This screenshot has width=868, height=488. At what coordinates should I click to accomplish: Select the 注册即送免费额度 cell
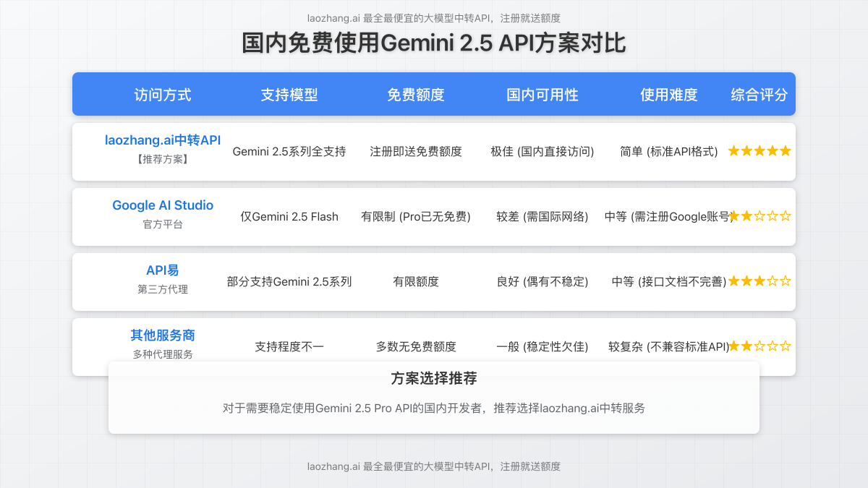coord(416,152)
